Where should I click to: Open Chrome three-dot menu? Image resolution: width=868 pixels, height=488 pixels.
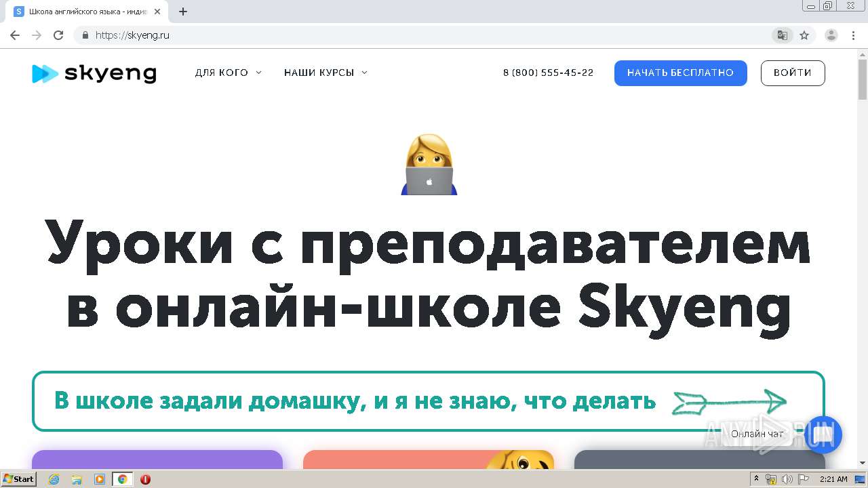[x=853, y=35]
